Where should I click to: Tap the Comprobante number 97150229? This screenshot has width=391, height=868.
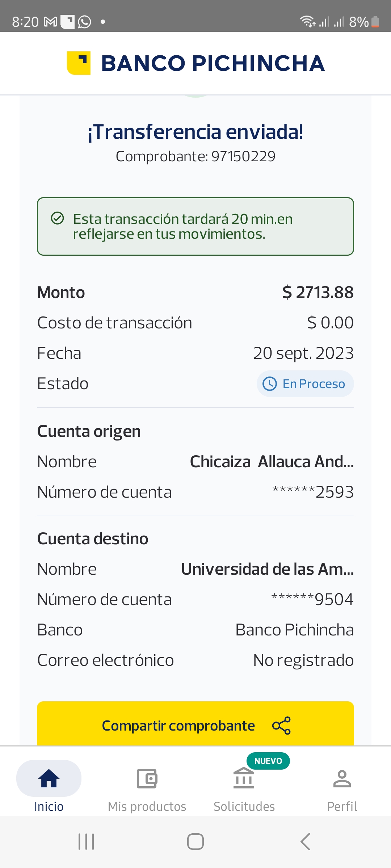243,157
